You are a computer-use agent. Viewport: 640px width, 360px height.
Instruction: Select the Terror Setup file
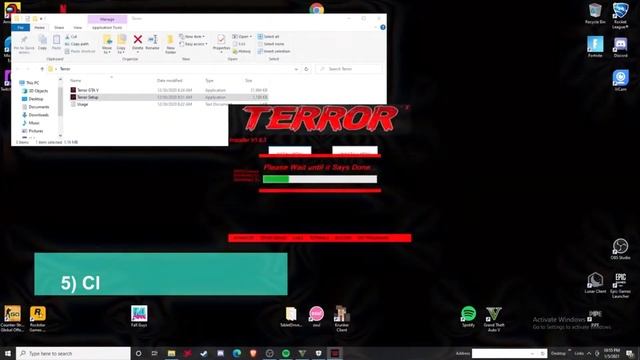[169, 97]
